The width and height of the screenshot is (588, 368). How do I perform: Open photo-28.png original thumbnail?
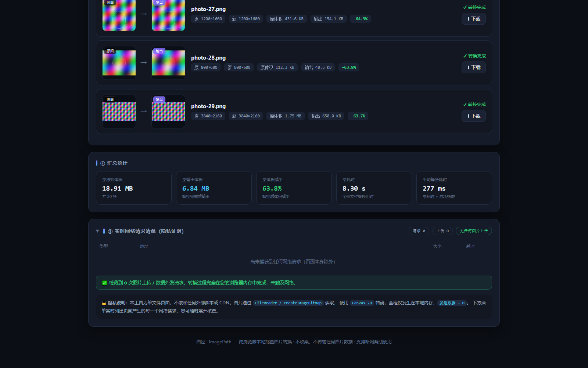click(x=119, y=63)
